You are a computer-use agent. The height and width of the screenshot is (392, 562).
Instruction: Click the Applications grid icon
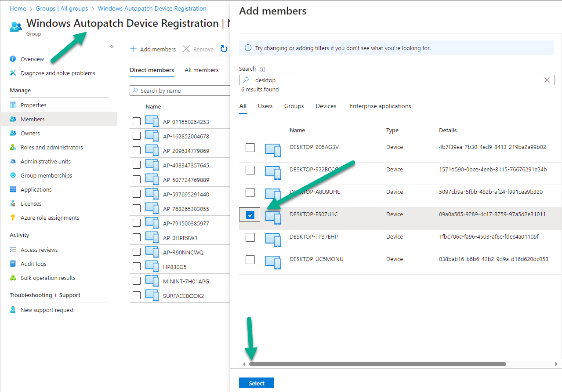click(13, 189)
